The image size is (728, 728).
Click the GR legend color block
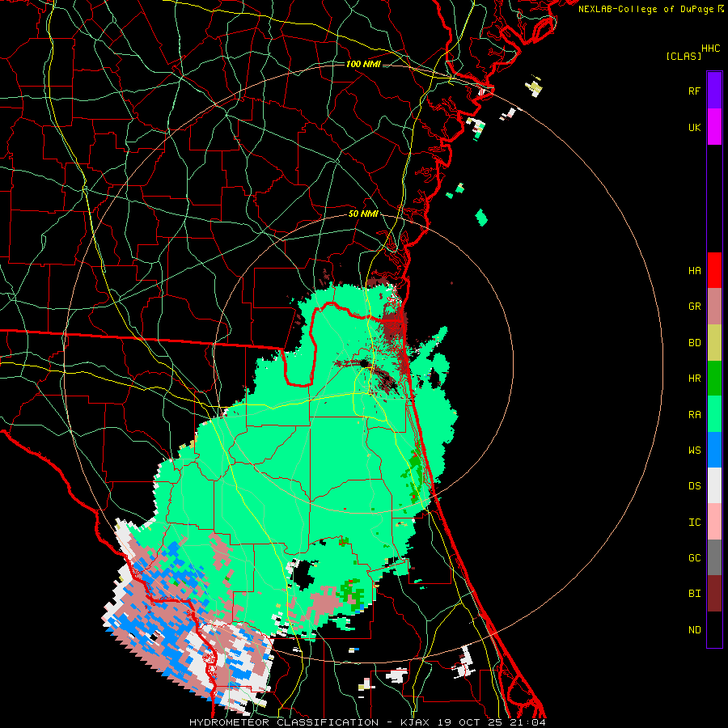(x=714, y=307)
